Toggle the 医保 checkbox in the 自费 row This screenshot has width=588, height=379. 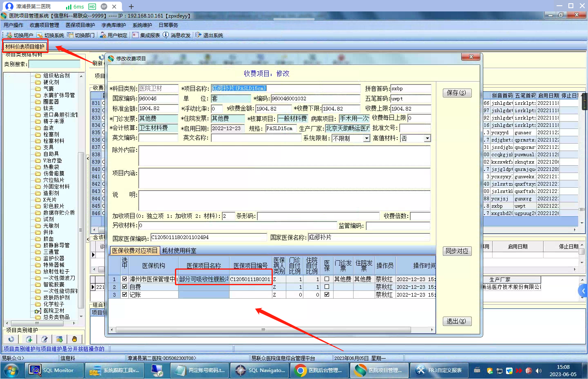pyautogui.click(x=327, y=287)
